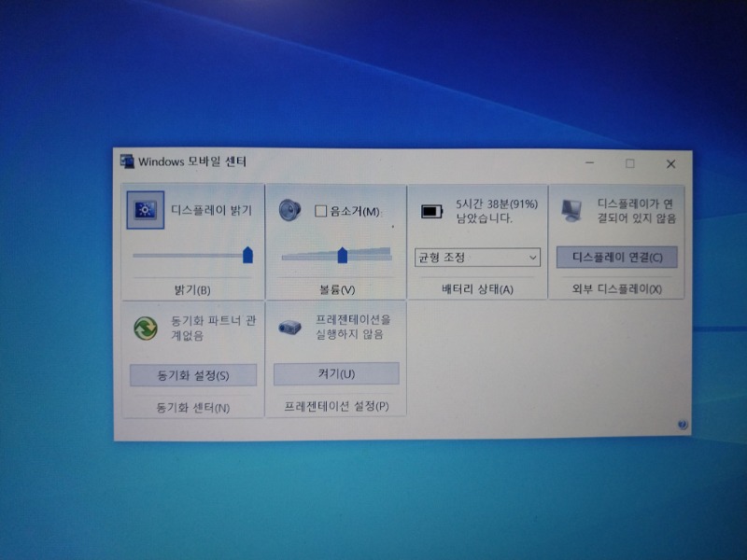Viewport: 747px width, 560px height.
Task: Click the 배터리 상태(A) label
Action: point(477,289)
